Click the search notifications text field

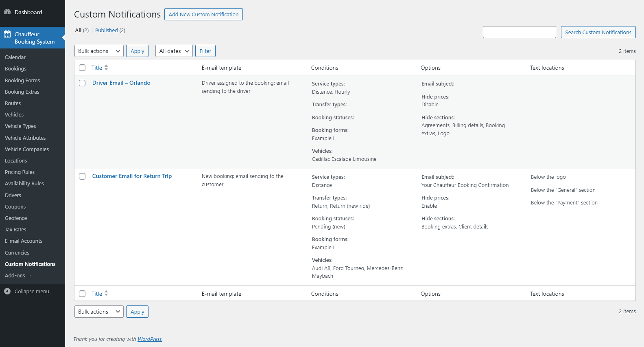tap(519, 32)
